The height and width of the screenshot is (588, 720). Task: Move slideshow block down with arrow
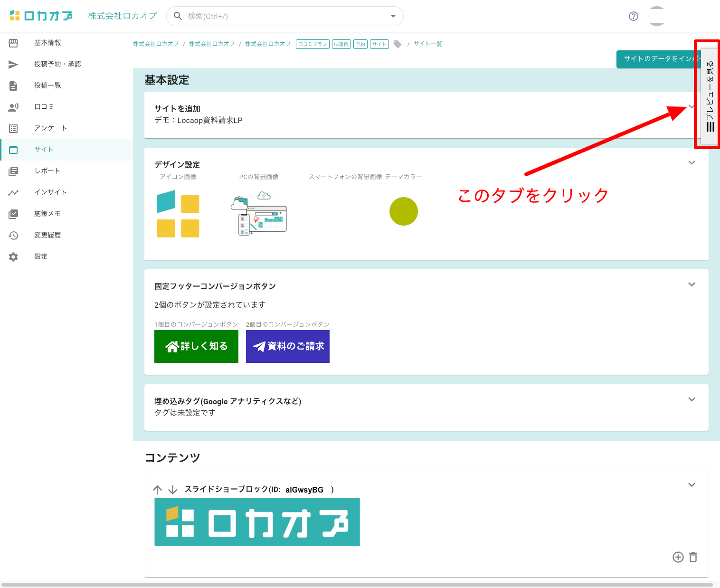click(x=173, y=490)
